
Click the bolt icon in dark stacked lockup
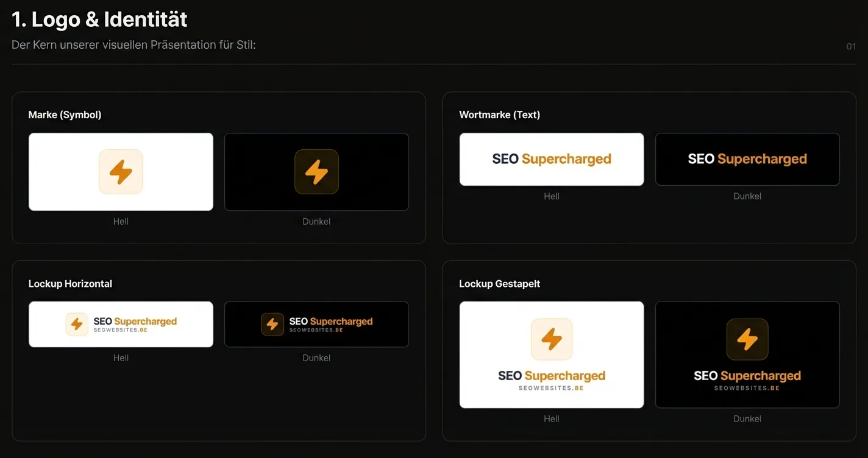tap(747, 339)
